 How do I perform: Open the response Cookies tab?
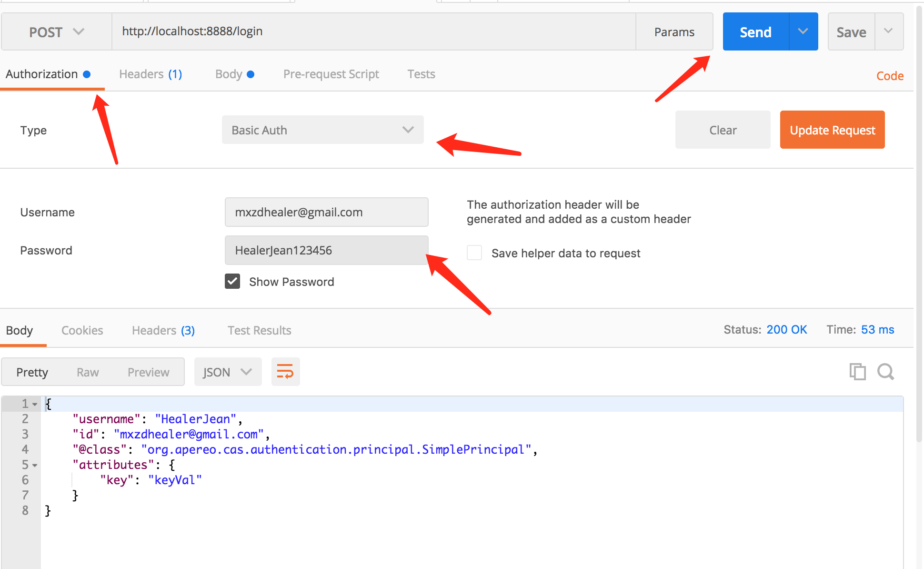point(82,330)
